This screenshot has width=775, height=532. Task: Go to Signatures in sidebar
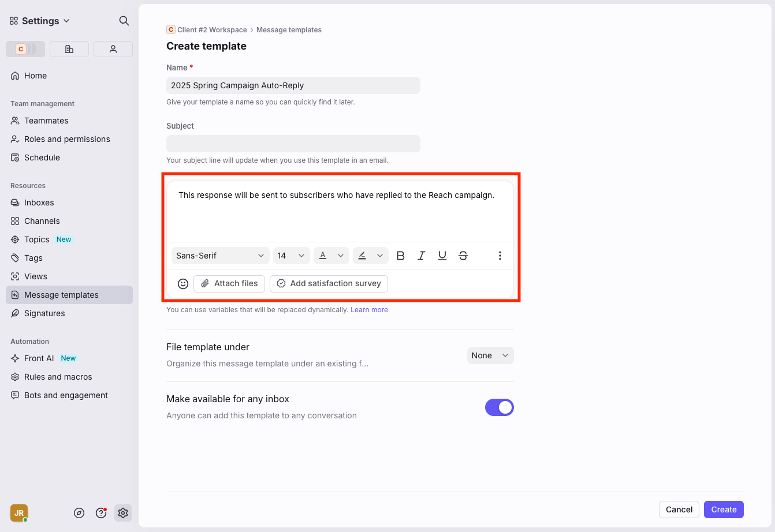[x=44, y=313]
